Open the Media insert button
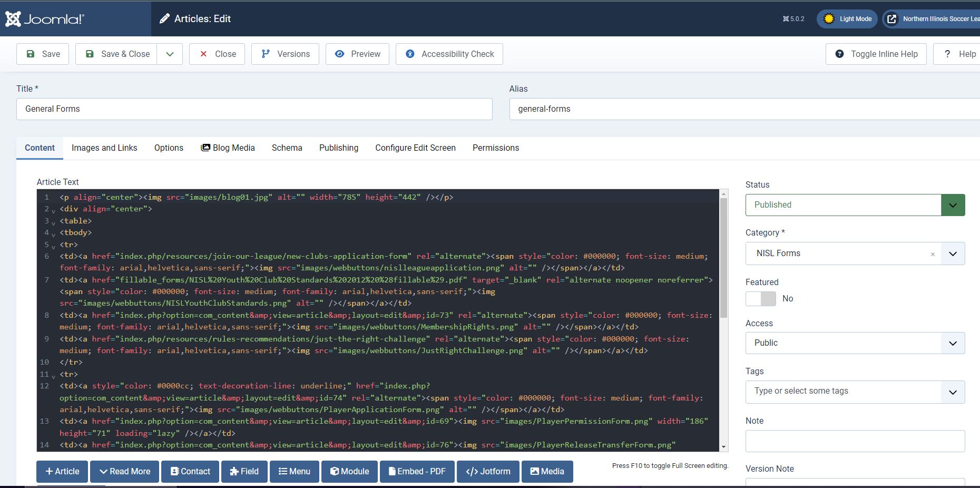 pos(547,471)
